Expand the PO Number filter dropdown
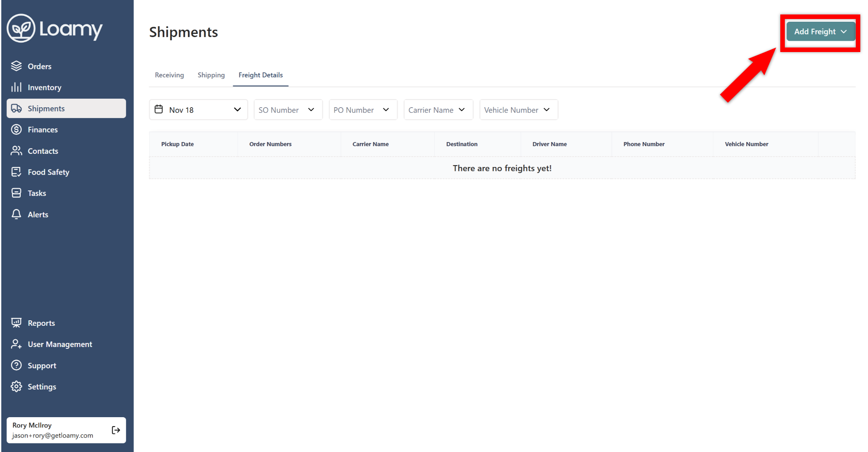The height and width of the screenshot is (452, 868). pyautogui.click(x=363, y=110)
